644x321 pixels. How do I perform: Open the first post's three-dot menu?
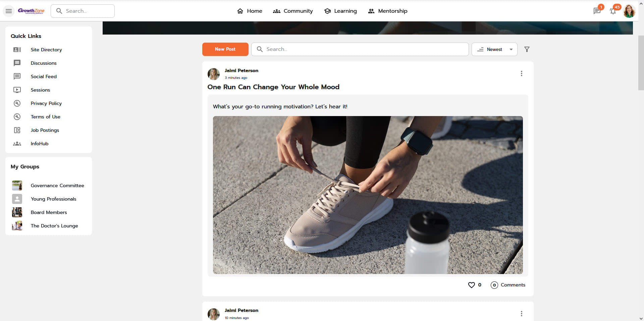click(x=521, y=73)
